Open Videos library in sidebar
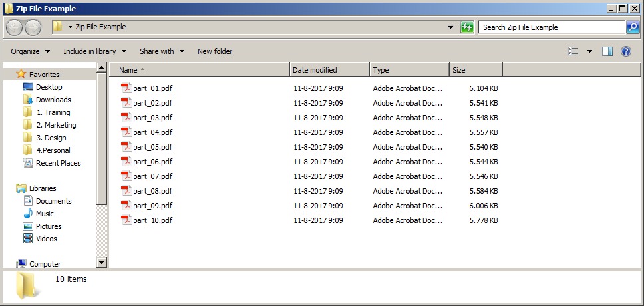This screenshot has width=644, height=306. [47, 239]
